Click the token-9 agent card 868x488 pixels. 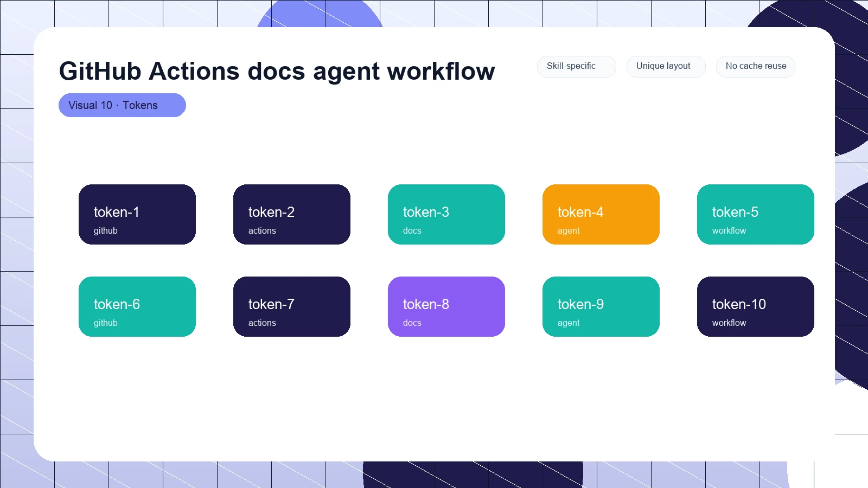(601, 306)
